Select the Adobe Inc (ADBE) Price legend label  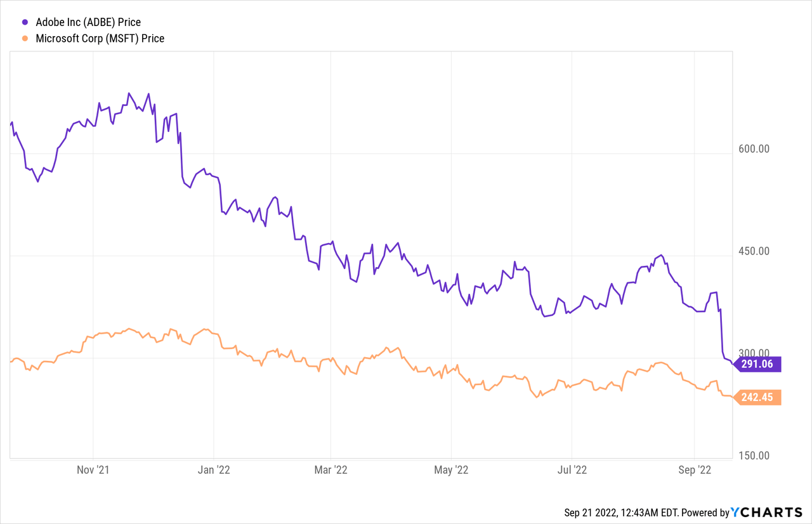point(88,22)
